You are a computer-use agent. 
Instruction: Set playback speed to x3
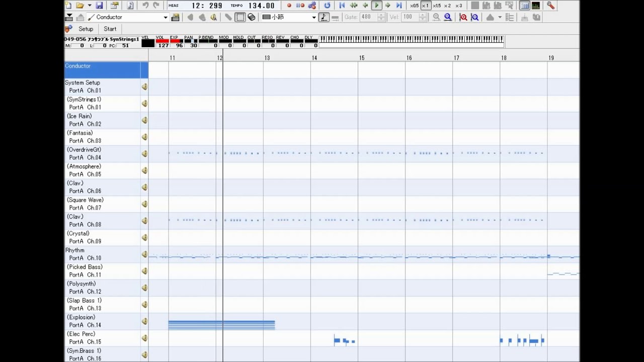pyautogui.click(x=459, y=6)
